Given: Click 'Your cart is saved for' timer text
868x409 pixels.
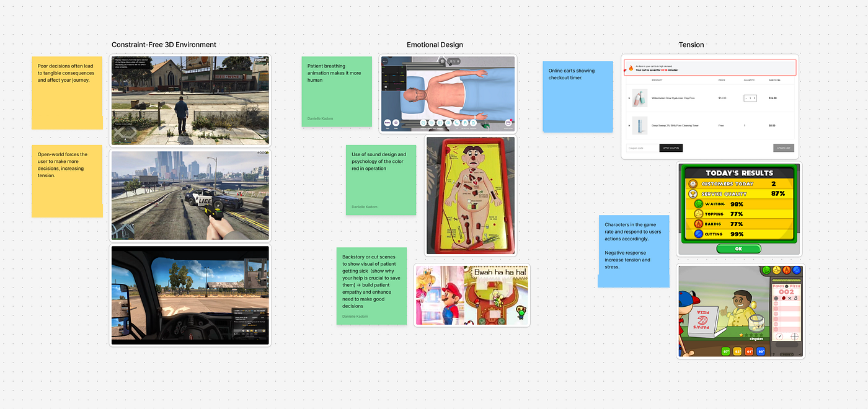Looking at the screenshot, I should pos(658,70).
